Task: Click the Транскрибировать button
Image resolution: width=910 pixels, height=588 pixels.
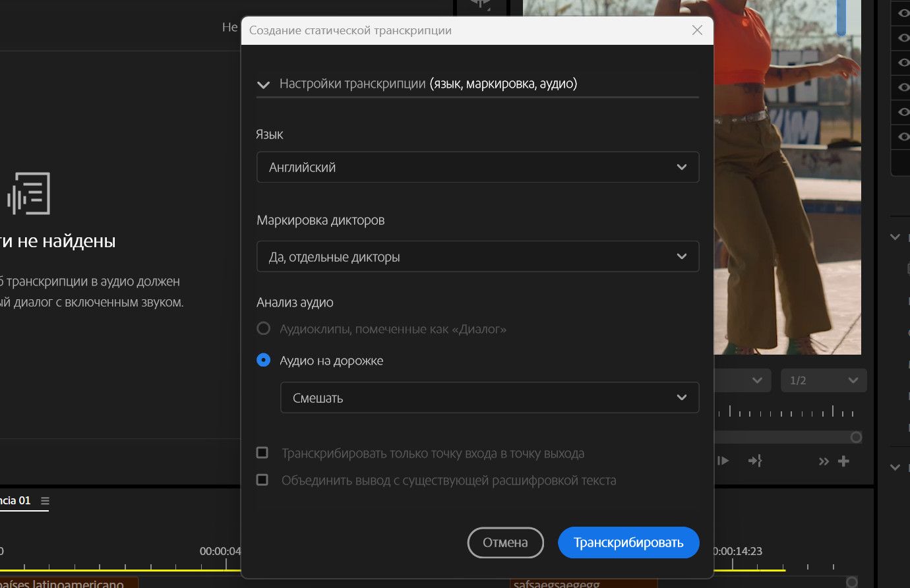Action: (628, 543)
